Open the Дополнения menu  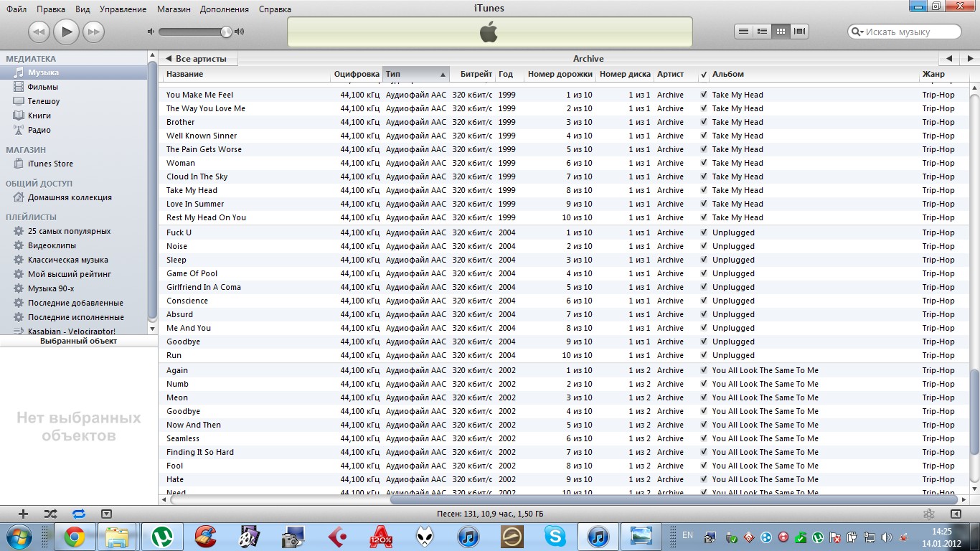click(x=225, y=9)
